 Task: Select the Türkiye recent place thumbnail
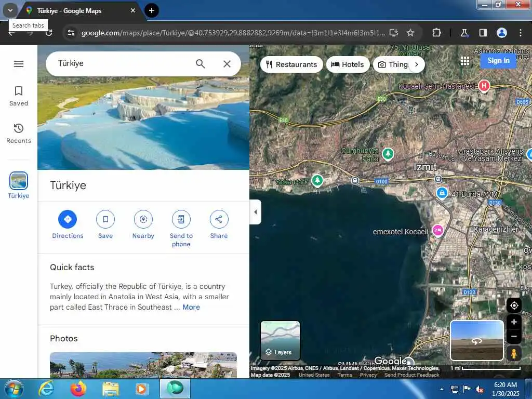point(19,181)
